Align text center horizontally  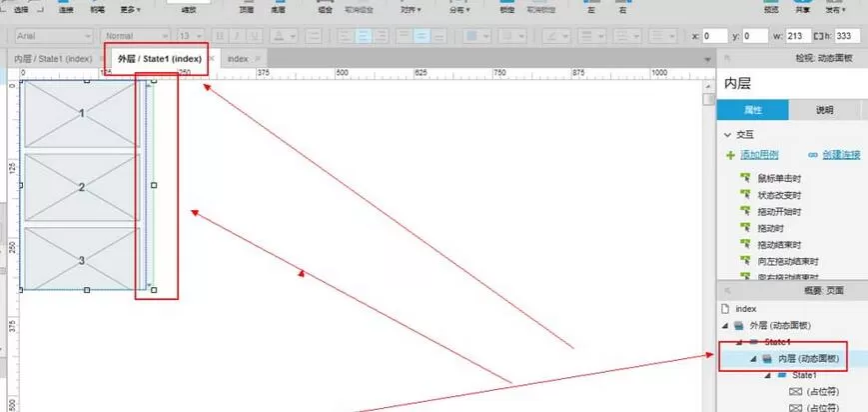[363, 36]
